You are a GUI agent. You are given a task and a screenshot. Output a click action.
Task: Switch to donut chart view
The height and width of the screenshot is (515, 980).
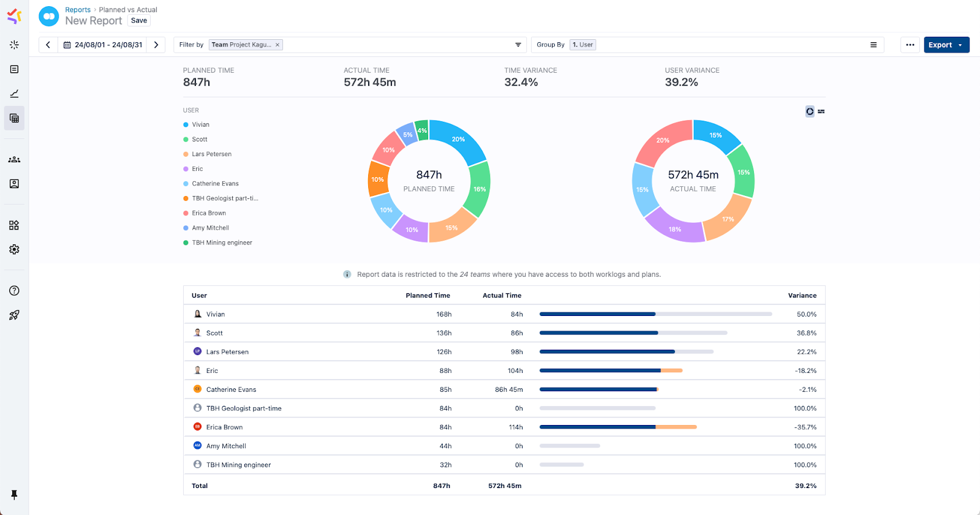(x=810, y=111)
